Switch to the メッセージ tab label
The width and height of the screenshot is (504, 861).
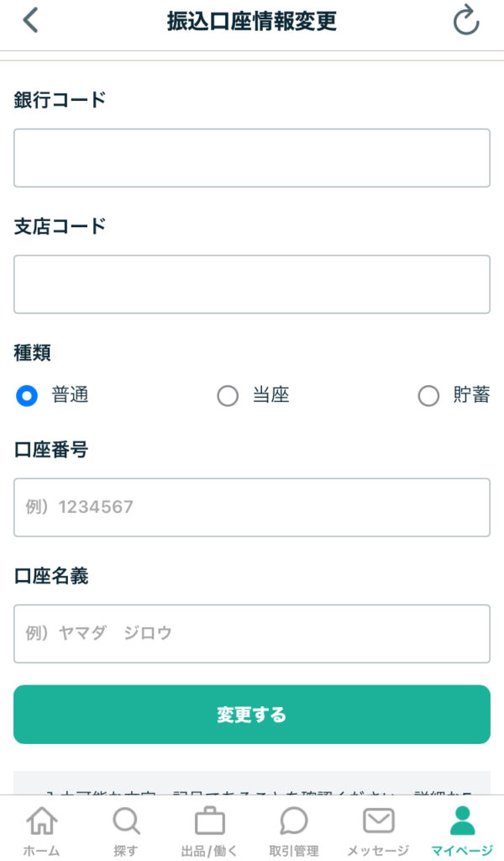(378, 850)
